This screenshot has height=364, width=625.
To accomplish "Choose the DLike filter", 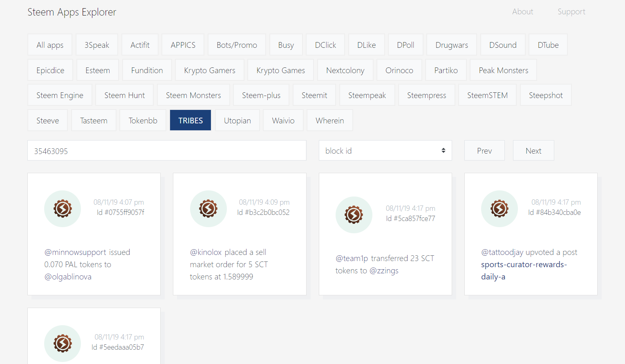I will (367, 45).
